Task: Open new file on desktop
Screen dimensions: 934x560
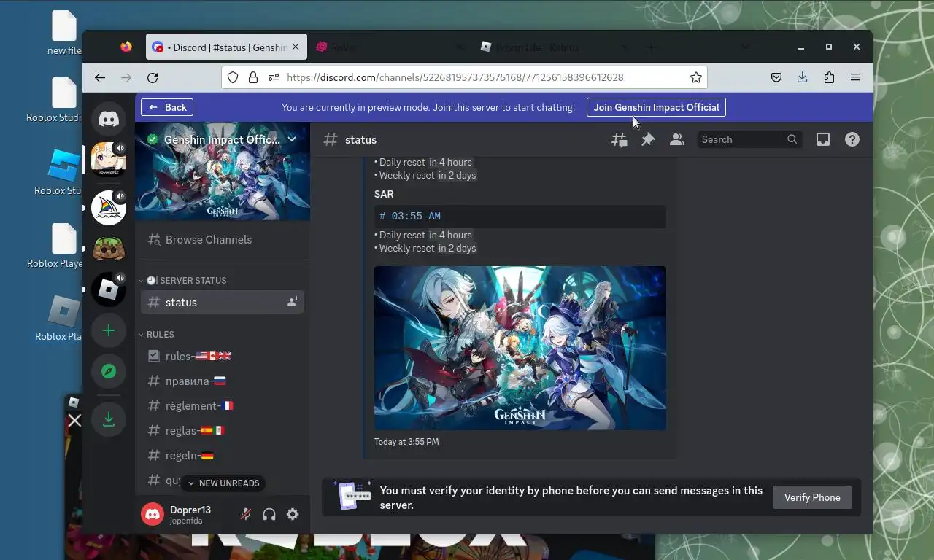Action: pyautogui.click(x=64, y=34)
